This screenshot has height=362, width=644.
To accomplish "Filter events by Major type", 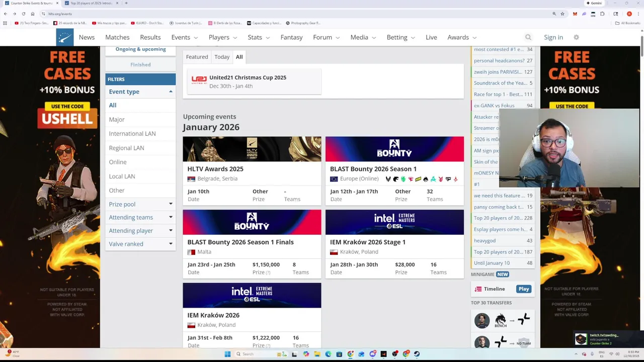I will pos(117,120).
